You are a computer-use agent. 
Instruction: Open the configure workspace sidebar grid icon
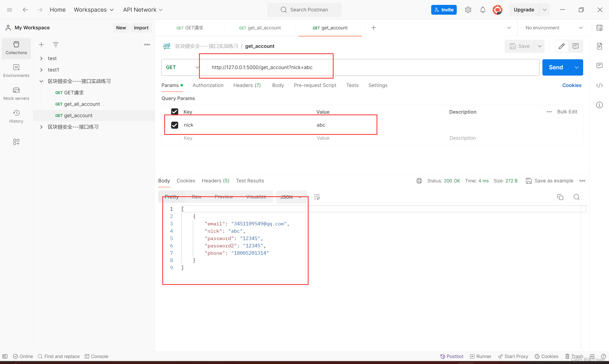[16, 142]
